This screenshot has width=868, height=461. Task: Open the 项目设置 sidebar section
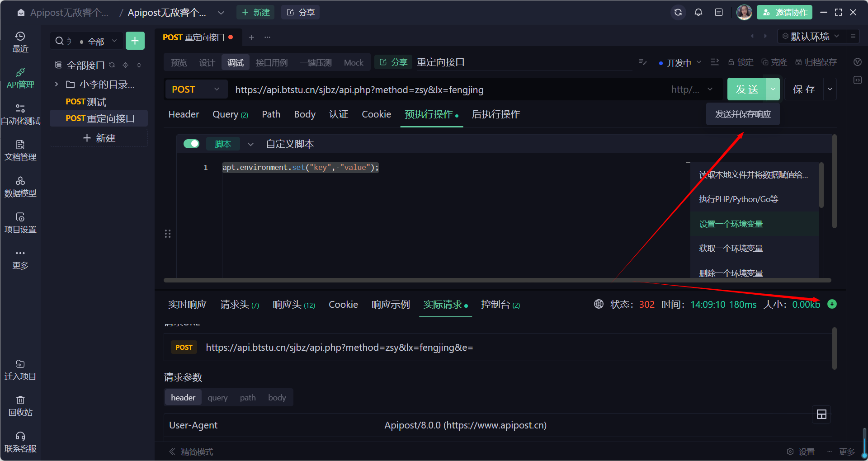20,223
